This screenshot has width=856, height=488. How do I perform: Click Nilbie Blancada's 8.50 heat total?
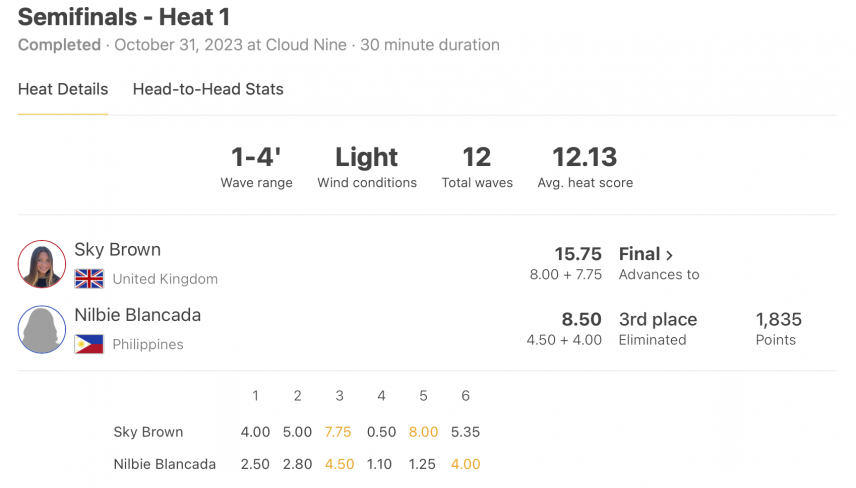pos(581,319)
